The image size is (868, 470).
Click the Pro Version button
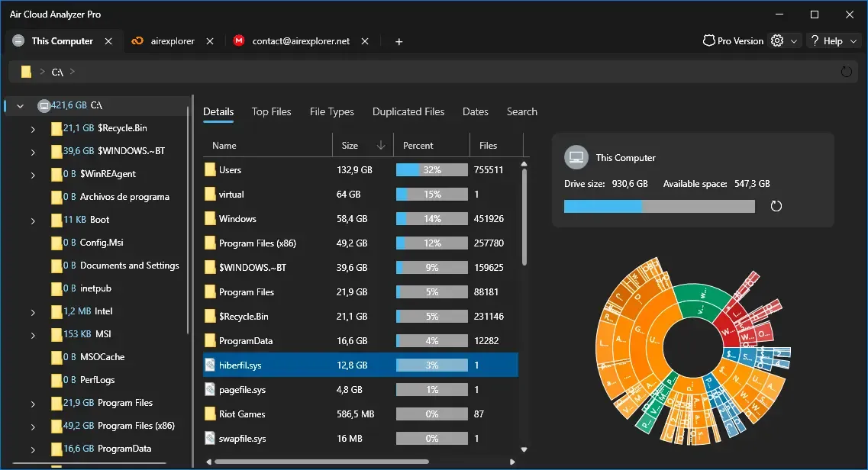pyautogui.click(x=734, y=41)
